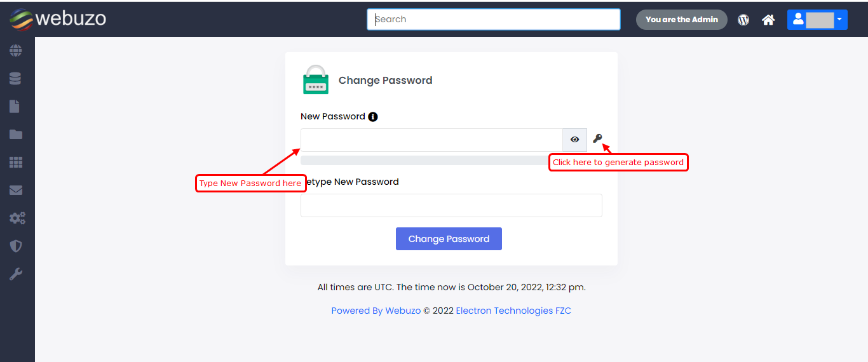Open the envelope email sidebar icon
The width and height of the screenshot is (868, 362).
[15, 191]
